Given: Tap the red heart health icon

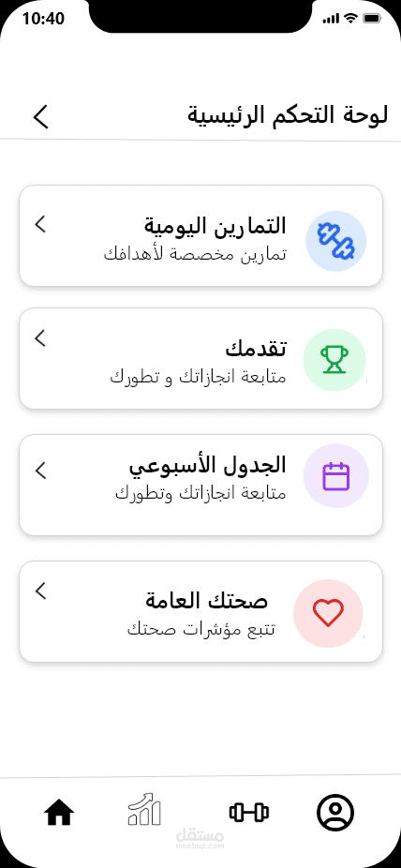Looking at the screenshot, I should tap(328, 613).
